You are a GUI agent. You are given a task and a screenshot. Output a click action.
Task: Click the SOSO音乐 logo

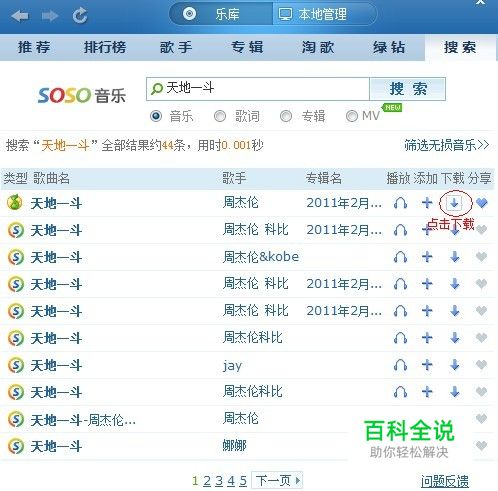tap(82, 95)
